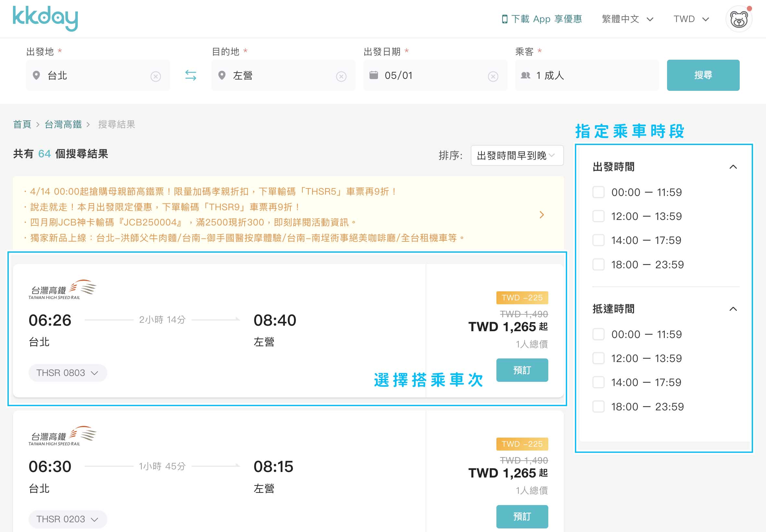Viewport: 766px width, 532px height.
Task: Click the 乘客 field showing 1 成人
Action: click(x=587, y=75)
